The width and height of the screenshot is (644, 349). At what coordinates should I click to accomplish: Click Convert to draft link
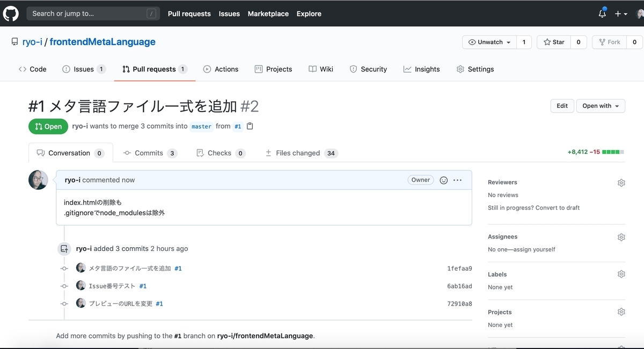[558, 207]
